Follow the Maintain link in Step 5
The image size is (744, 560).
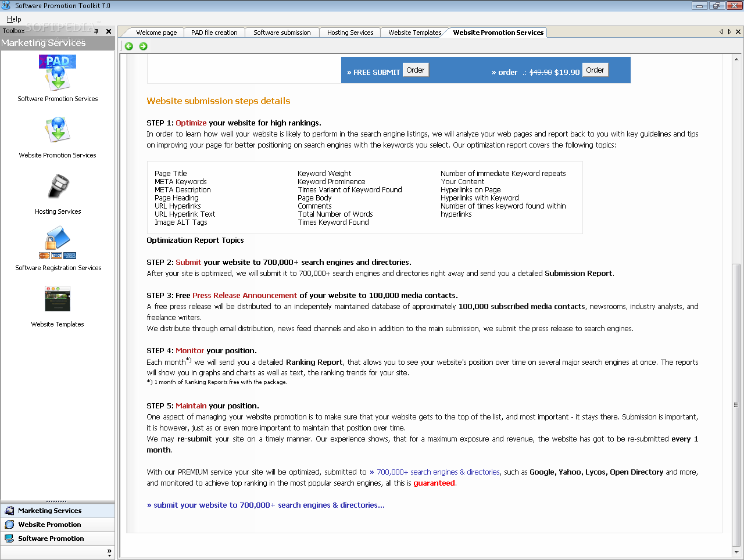(x=191, y=405)
